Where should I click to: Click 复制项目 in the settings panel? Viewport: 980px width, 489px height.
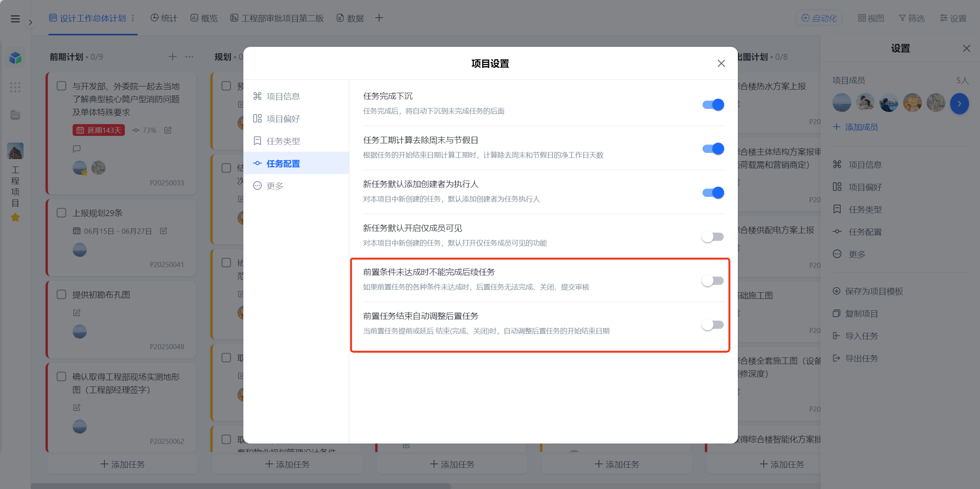[x=855, y=313]
